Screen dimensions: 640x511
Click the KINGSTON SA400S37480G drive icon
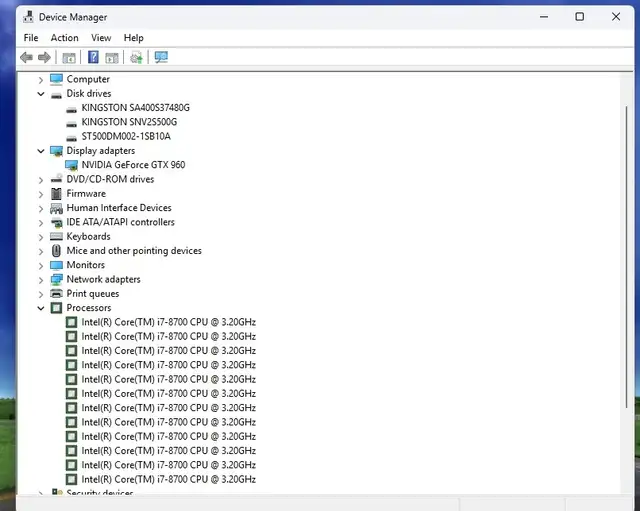click(71, 109)
